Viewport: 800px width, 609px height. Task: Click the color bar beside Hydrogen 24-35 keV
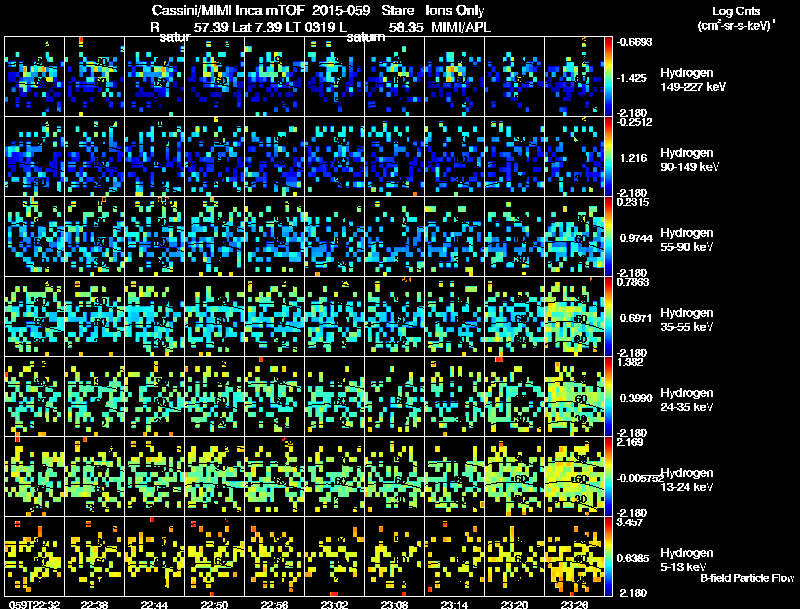pyautogui.click(x=608, y=397)
